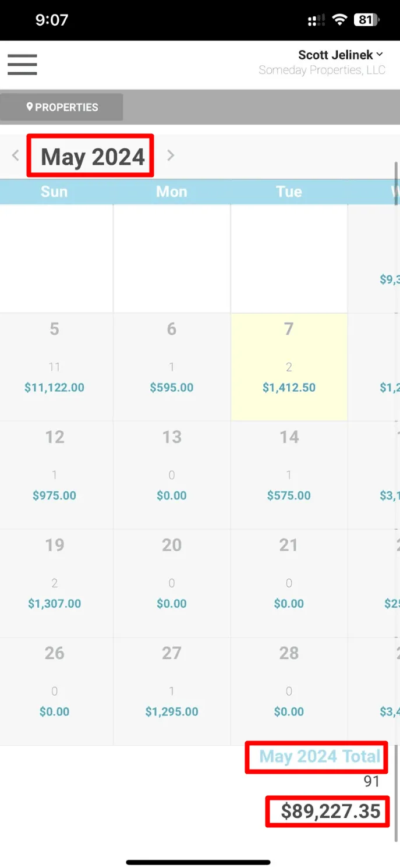Image resolution: width=400 pixels, height=868 pixels.
Task: Open $11,122.00 amount on May 5
Action: coord(54,388)
